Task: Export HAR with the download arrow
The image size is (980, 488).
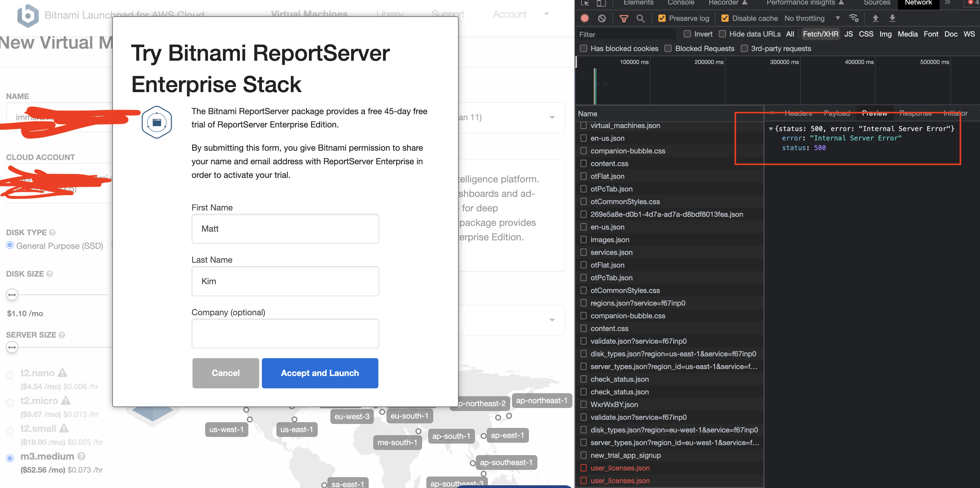Action: [x=892, y=18]
